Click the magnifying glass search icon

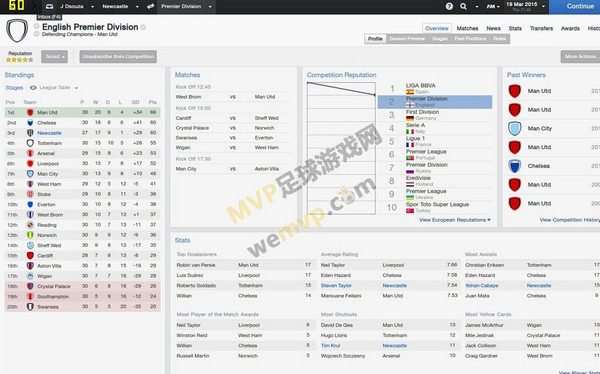point(463,7)
